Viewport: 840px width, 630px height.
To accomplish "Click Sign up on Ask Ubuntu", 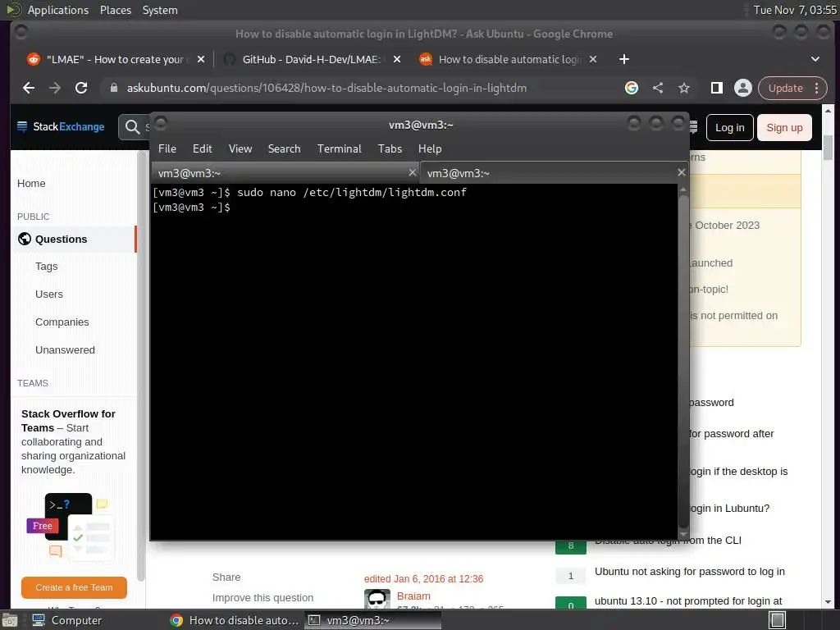I will (784, 127).
